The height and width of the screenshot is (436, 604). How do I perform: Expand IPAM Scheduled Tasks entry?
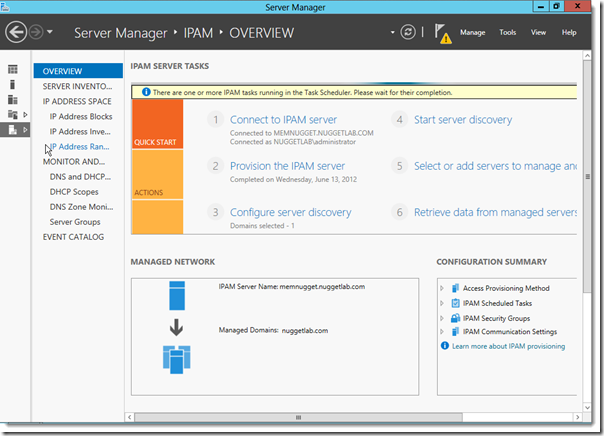pos(442,303)
